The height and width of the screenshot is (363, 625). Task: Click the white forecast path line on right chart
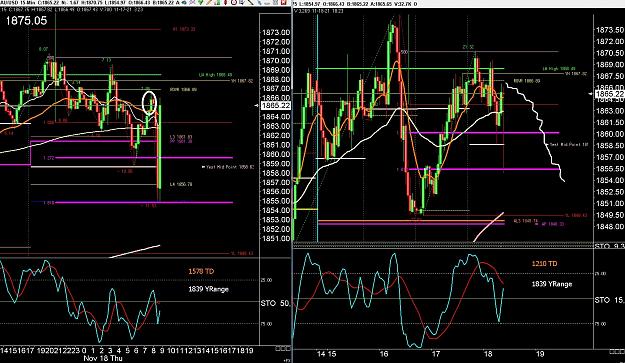pos(541,127)
